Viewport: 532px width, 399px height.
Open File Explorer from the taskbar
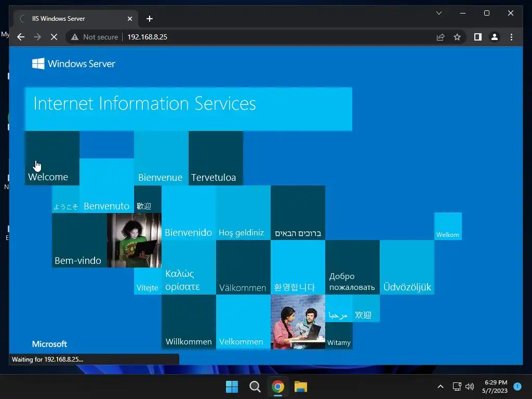(301, 387)
